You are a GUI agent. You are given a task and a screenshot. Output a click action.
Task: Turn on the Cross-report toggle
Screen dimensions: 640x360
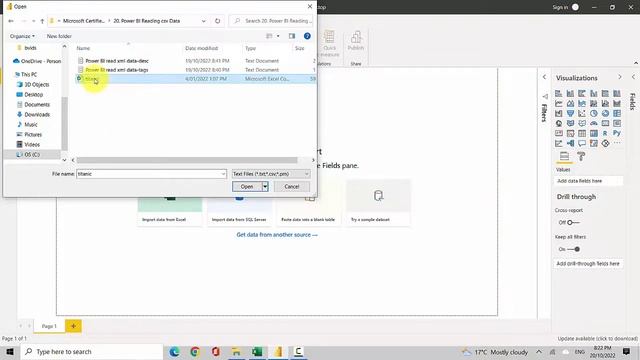573,222
